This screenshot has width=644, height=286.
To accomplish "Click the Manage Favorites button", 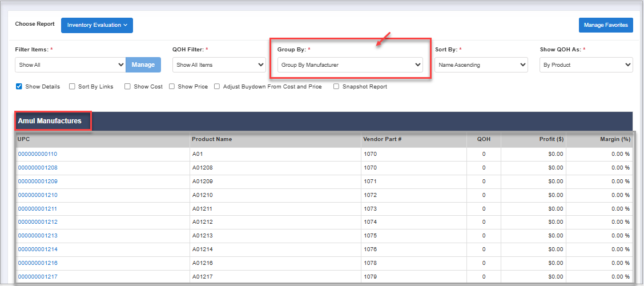I will click(606, 25).
